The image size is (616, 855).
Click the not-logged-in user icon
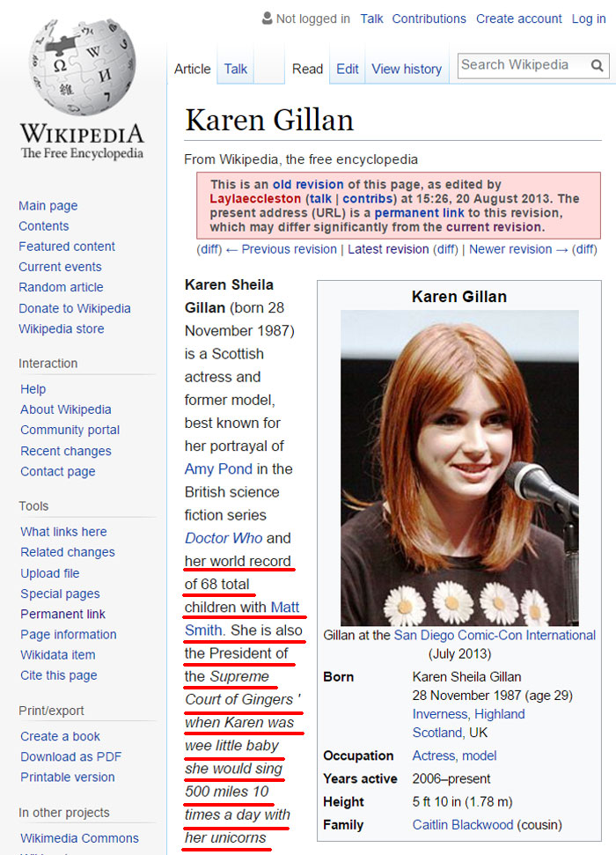[x=268, y=18]
